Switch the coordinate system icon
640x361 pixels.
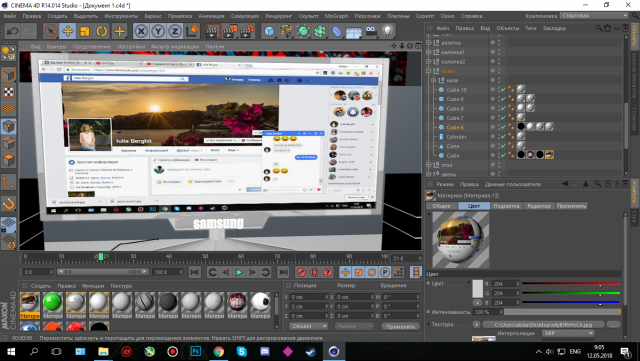(x=192, y=31)
